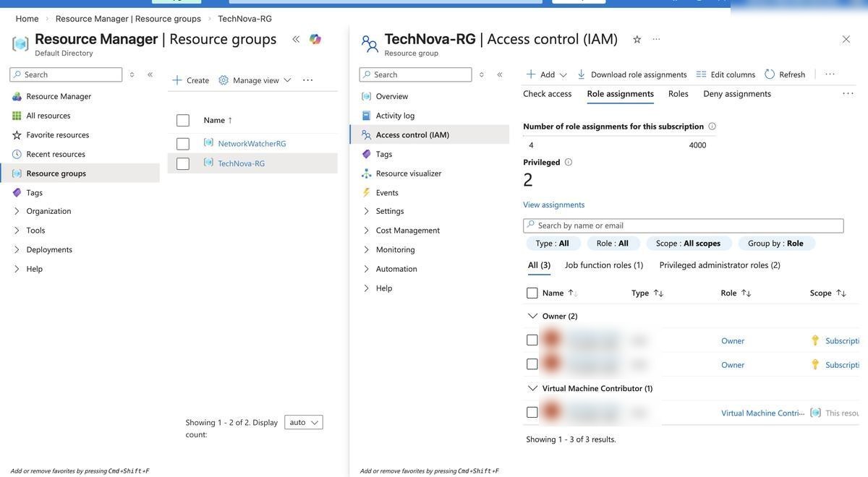Select Privileged administrator roles (2) tab
This screenshot has width=868, height=477.
coord(720,265)
